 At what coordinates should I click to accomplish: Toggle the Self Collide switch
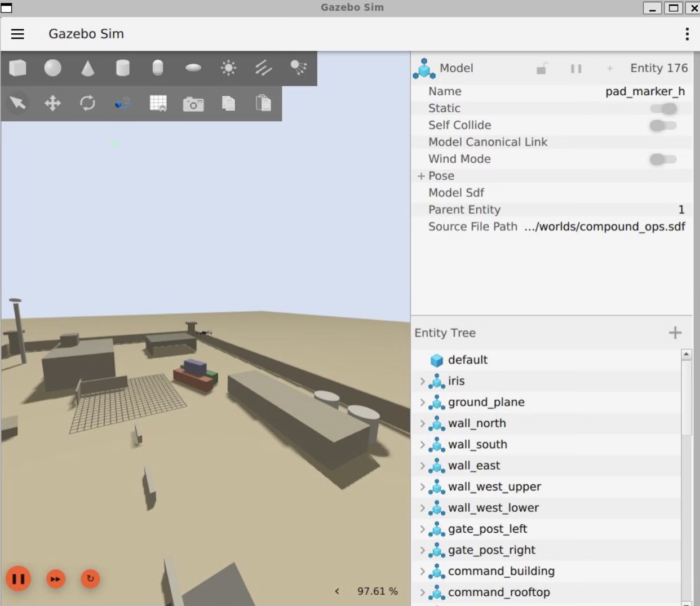coord(663,125)
